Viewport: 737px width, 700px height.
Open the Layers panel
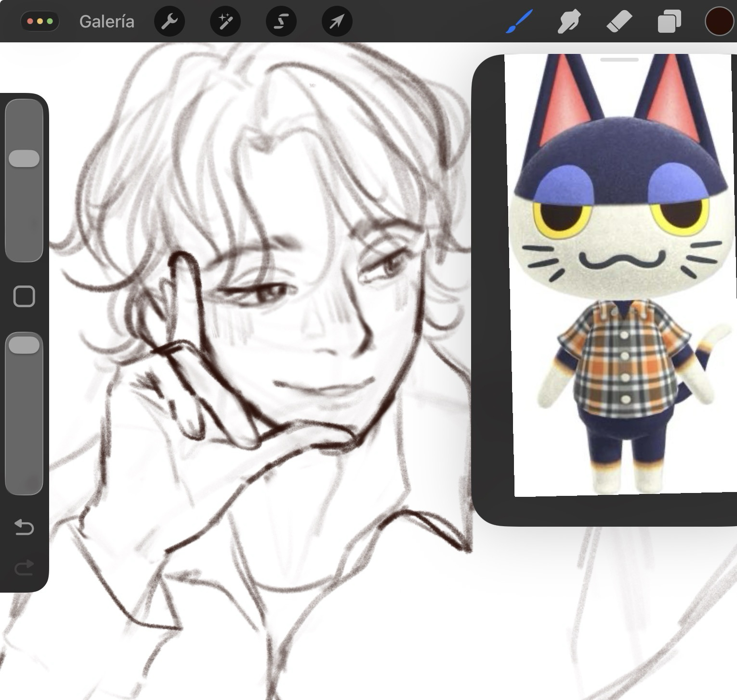(669, 22)
